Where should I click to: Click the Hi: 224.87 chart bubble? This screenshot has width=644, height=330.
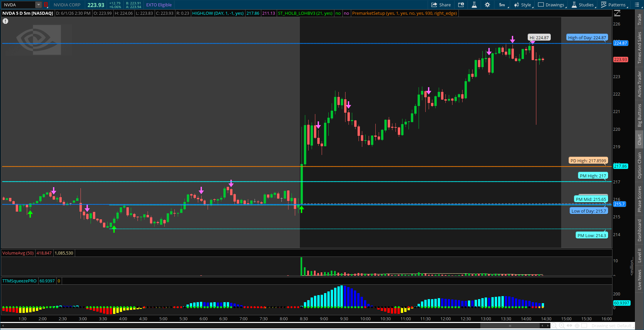point(539,38)
